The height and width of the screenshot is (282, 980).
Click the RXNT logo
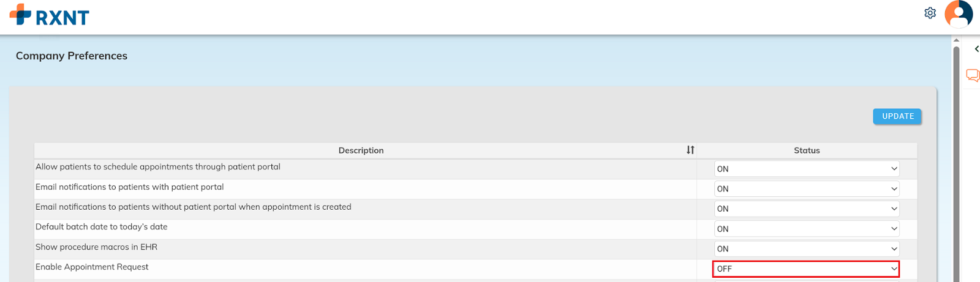50,16
